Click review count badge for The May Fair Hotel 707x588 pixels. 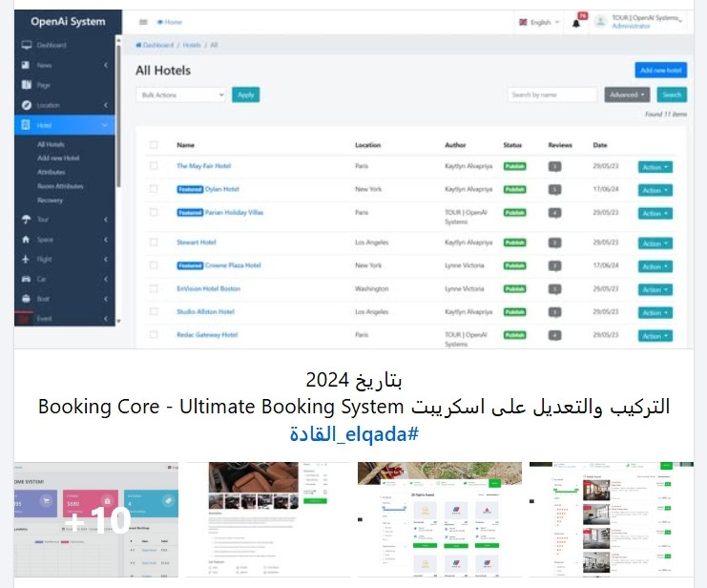[555, 167]
